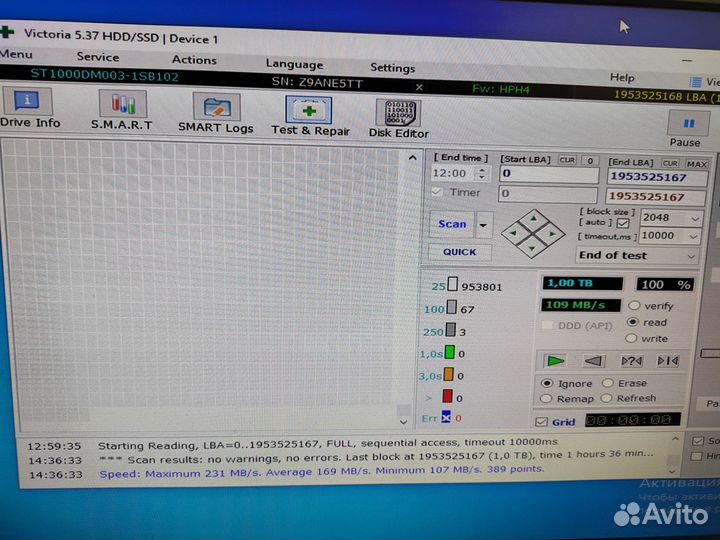Click the log scroll down arrow
This screenshot has width=720, height=540.
672,471
